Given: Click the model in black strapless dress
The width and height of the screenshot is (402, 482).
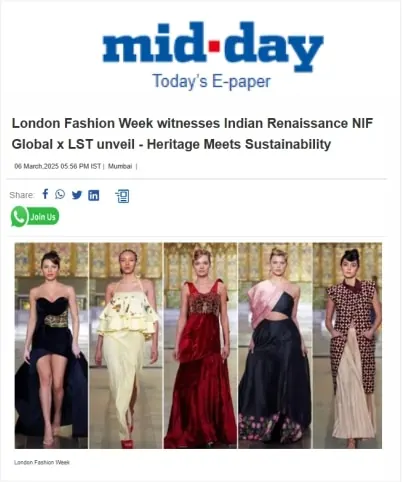Looking at the screenshot, I should 51,345.
